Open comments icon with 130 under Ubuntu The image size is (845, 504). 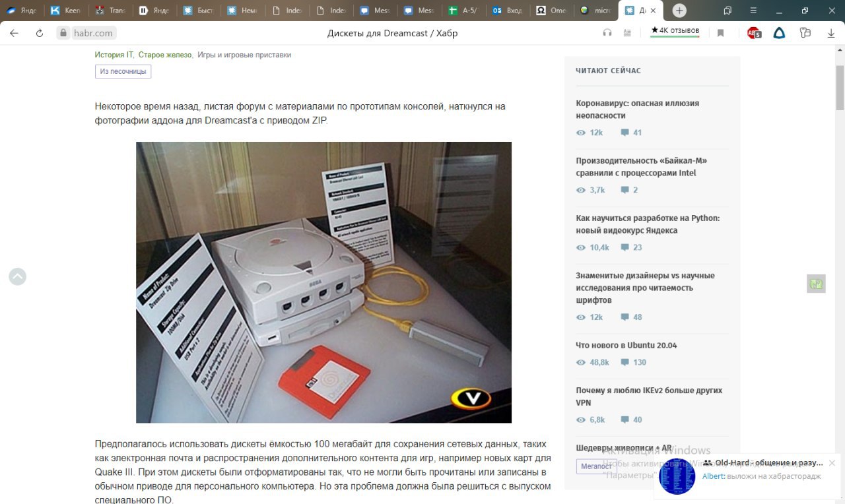pyautogui.click(x=625, y=362)
